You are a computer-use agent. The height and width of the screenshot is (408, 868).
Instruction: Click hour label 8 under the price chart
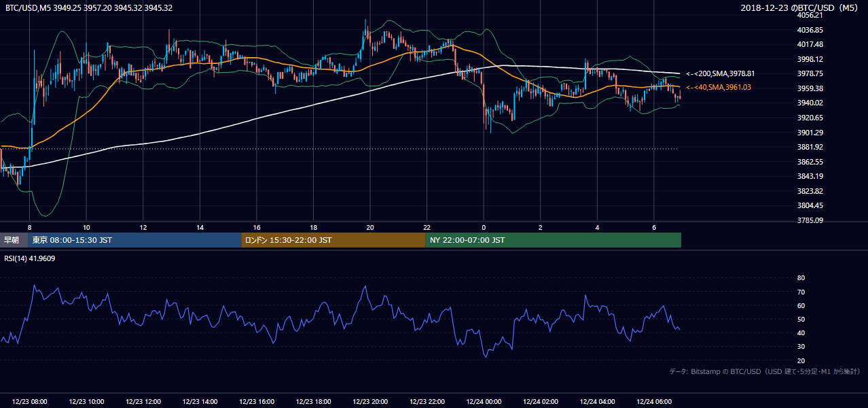tap(30, 227)
